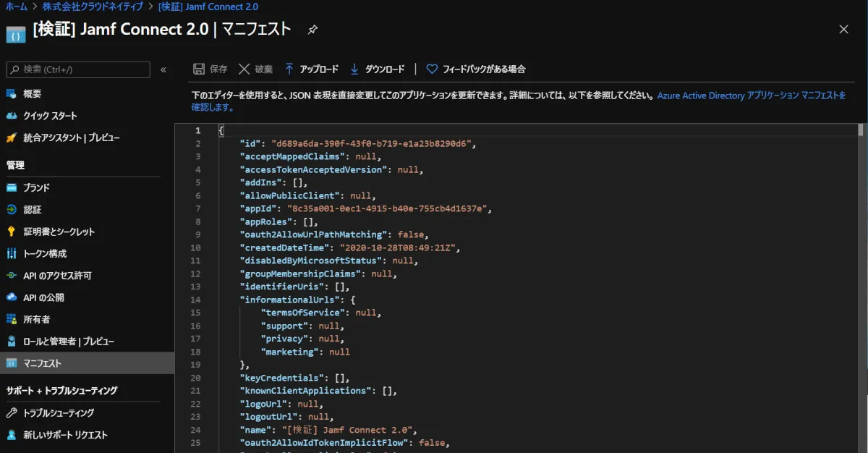Click the ホーム breadcrumb link
The width and height of the screenshot is (868, 453).
[16, 7]
